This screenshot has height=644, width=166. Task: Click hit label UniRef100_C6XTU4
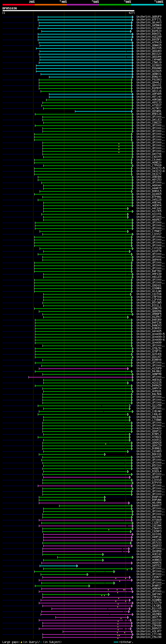[x=149, y=294]
